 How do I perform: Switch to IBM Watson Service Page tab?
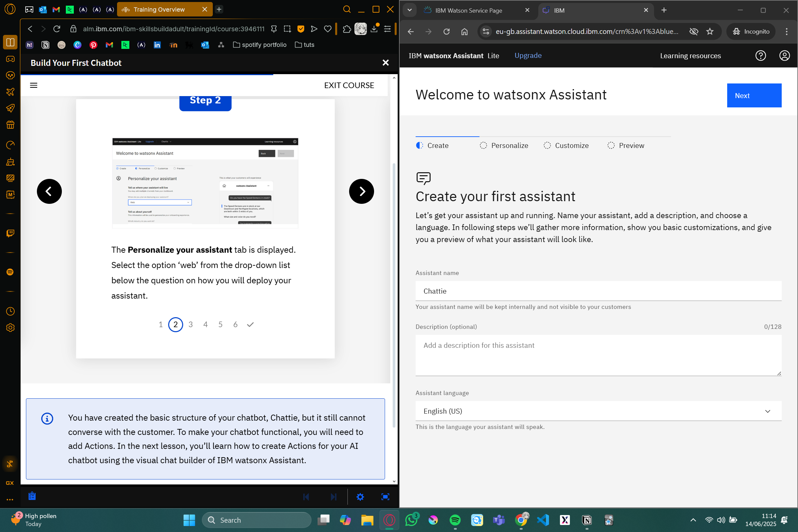click(x=468, y=10)
